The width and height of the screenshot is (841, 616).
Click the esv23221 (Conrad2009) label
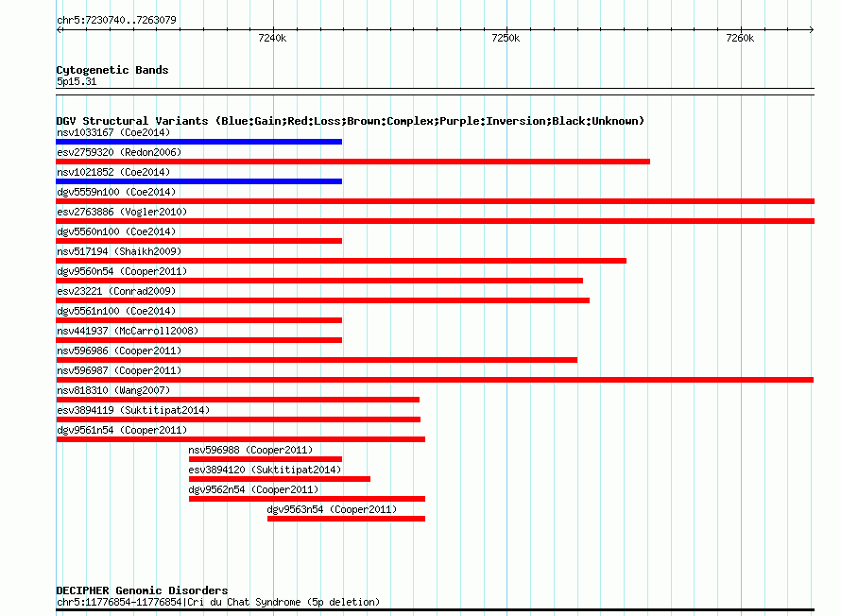tap(116, 291)
